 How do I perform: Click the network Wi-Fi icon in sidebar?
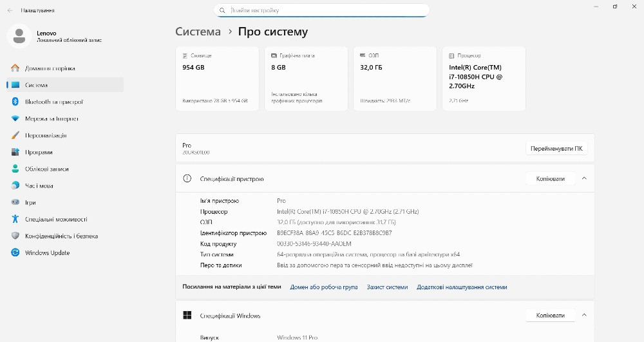pyautogui.click(x=15, y=119)
